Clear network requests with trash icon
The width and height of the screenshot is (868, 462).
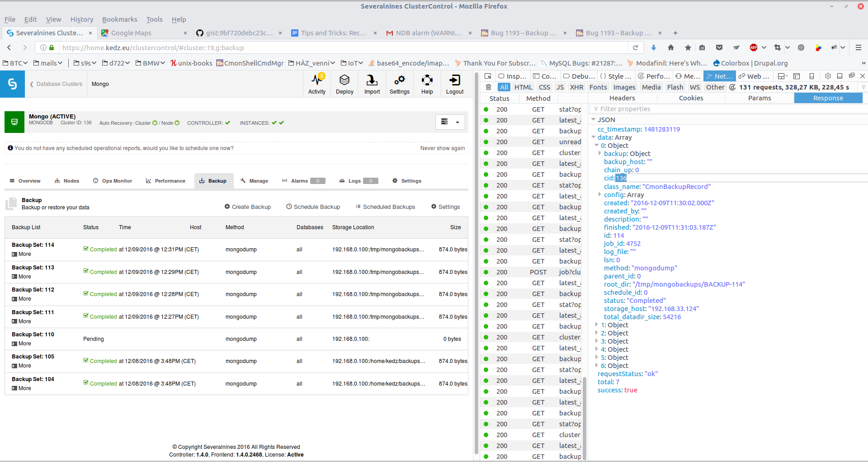pos(488,87)
